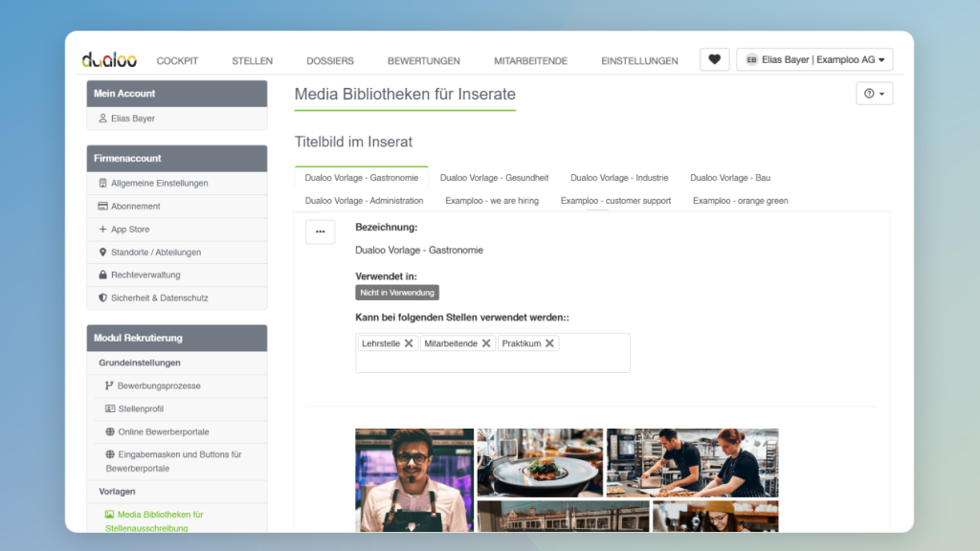Select the plated dish photo thumbnail

(x=539, y=463)
